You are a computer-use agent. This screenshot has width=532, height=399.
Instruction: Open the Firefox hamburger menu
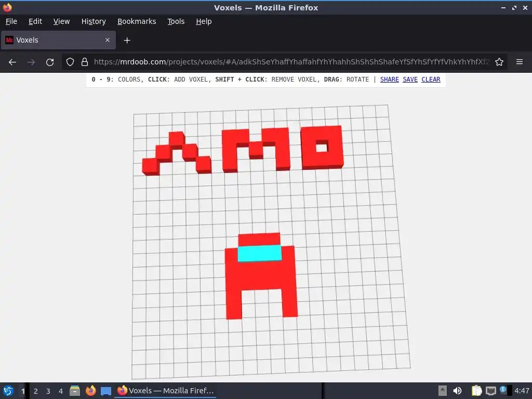(x=520, y=62)
